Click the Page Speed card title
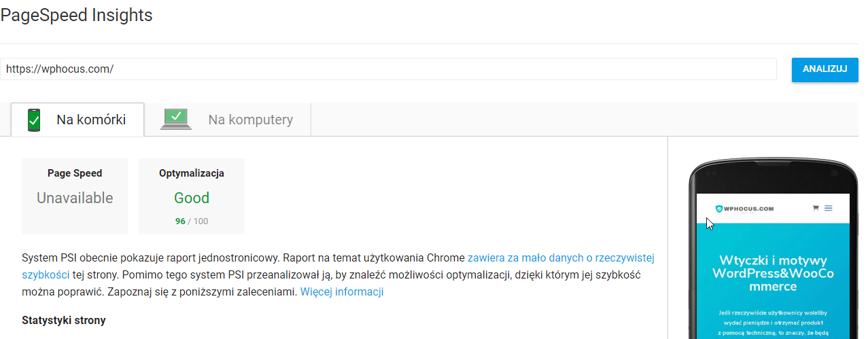Screen dimensions: 868x339 [x=75, y=173]
